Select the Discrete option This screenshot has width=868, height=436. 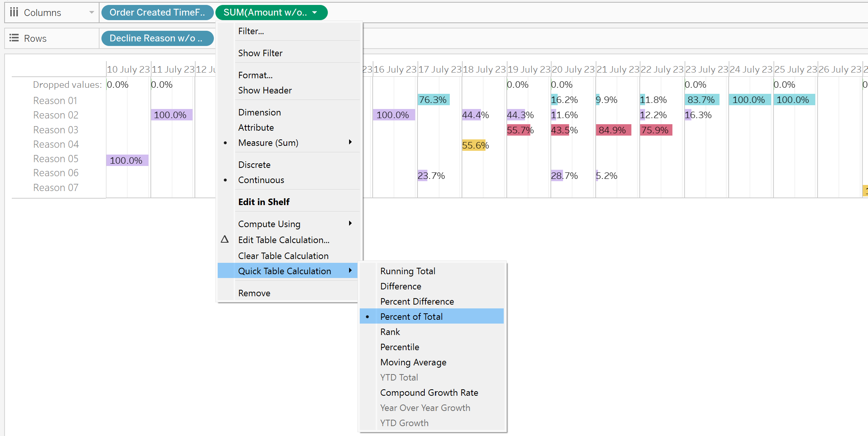pyautogui.click(x=254, y=165)
